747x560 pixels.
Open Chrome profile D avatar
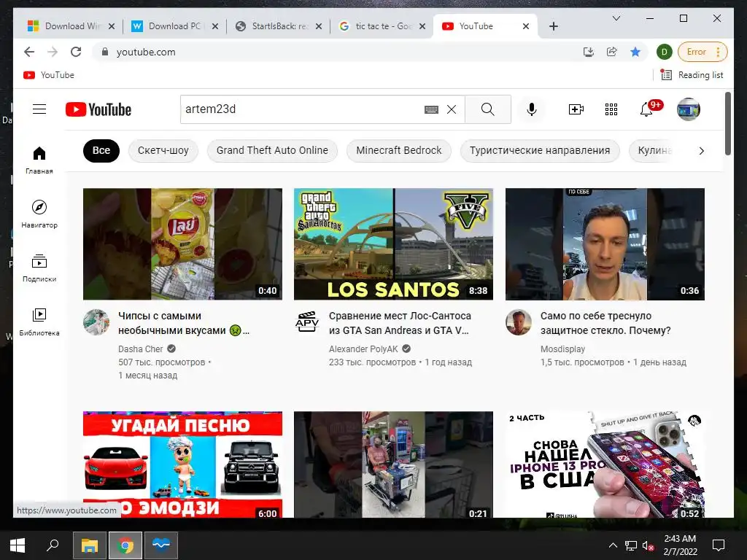(x=664, y=52)
